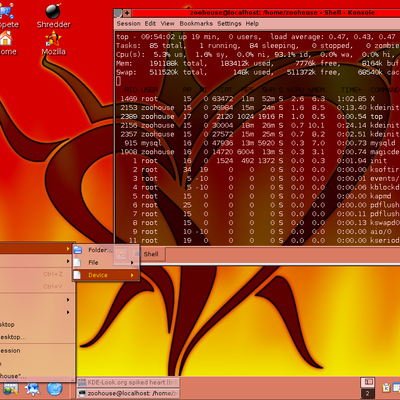Launch the Mozilla desktop icon
This screenshot has width=400, height=400.
[53, 43]
